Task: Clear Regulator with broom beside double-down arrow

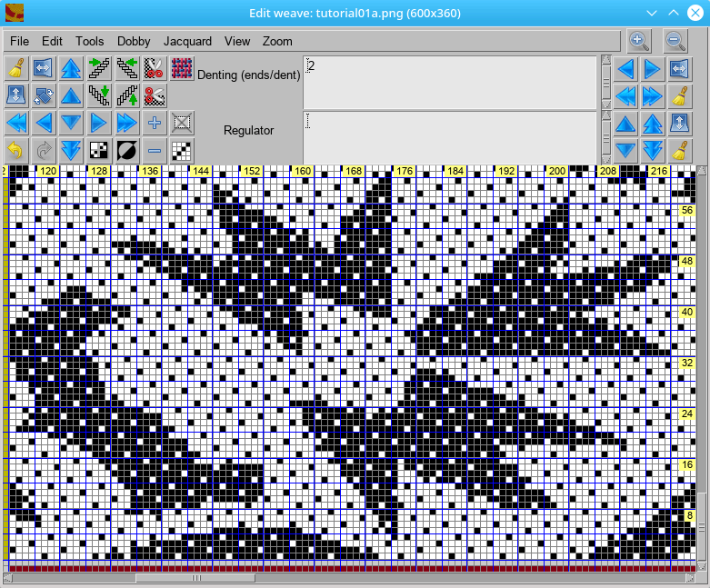Action: (x=680, y=151)
